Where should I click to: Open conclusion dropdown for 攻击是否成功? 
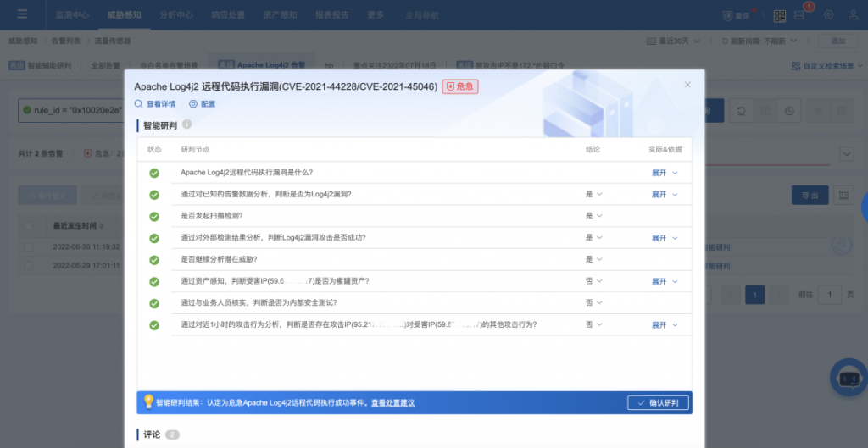(593, 237)
